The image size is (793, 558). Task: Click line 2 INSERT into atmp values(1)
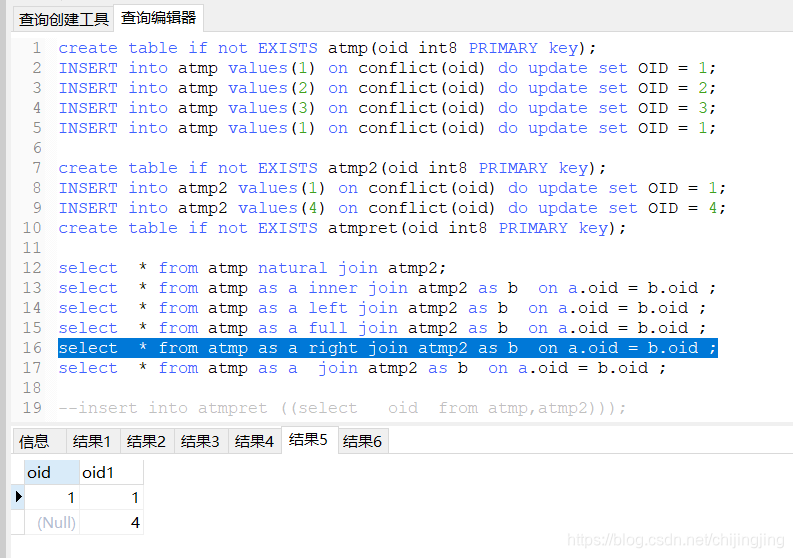tap(387, 68)
